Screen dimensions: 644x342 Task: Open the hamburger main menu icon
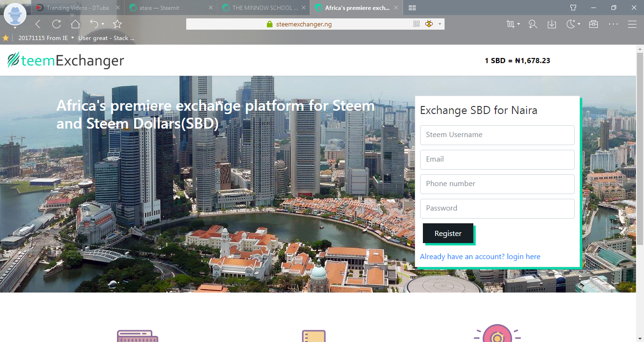(x=632, y=24)
